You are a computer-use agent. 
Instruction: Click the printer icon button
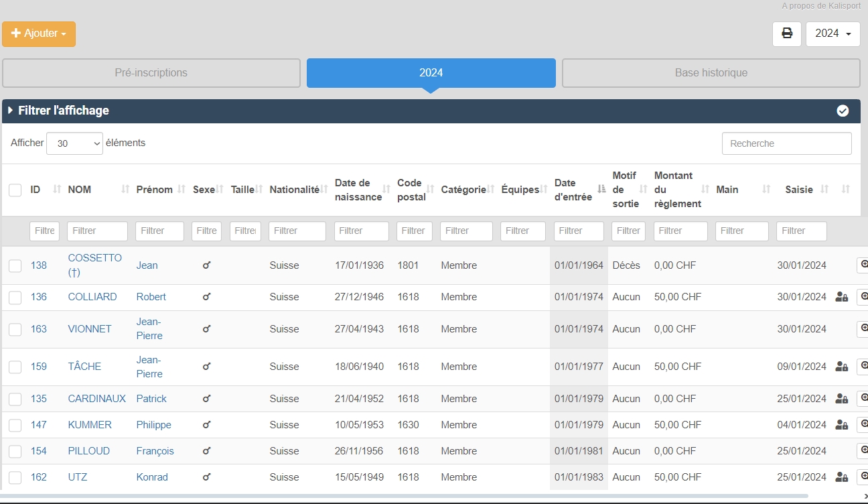pyautogui.click(x=787, y=34)
